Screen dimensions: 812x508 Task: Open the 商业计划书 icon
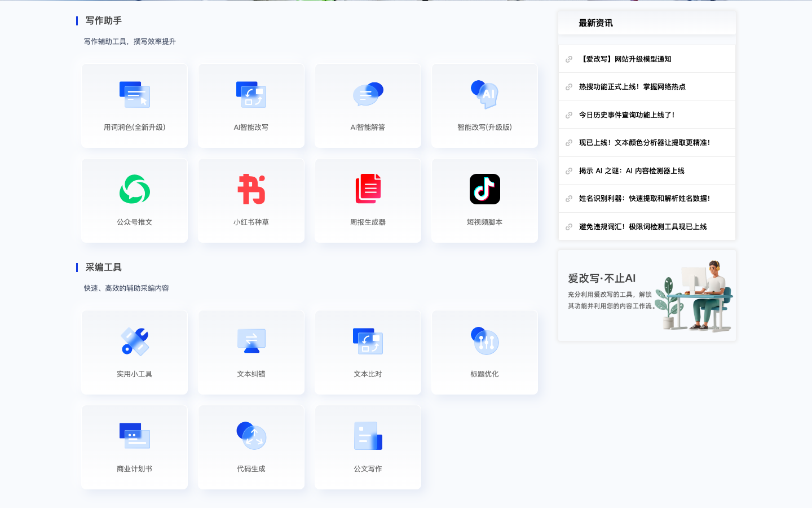[x=134, y=436]
